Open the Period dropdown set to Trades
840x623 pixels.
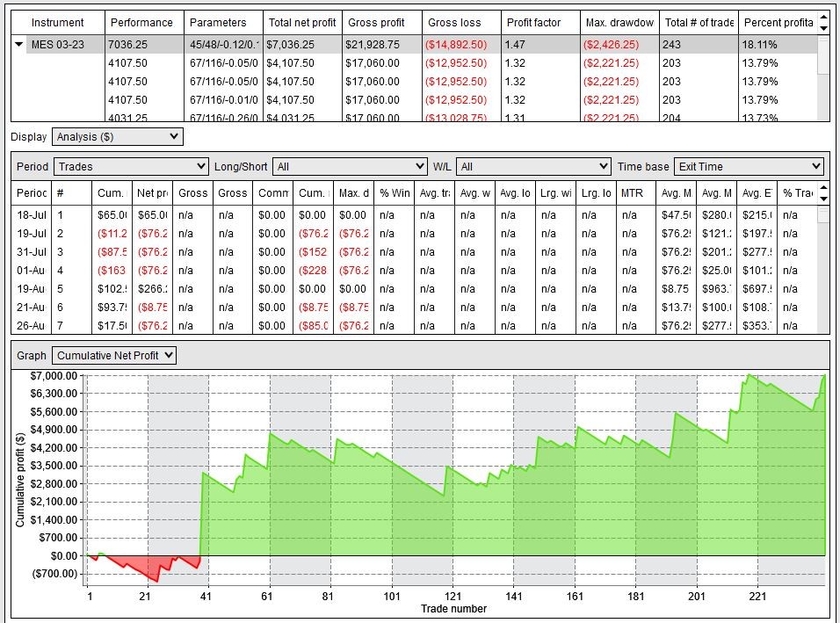[x=130, y=165]
